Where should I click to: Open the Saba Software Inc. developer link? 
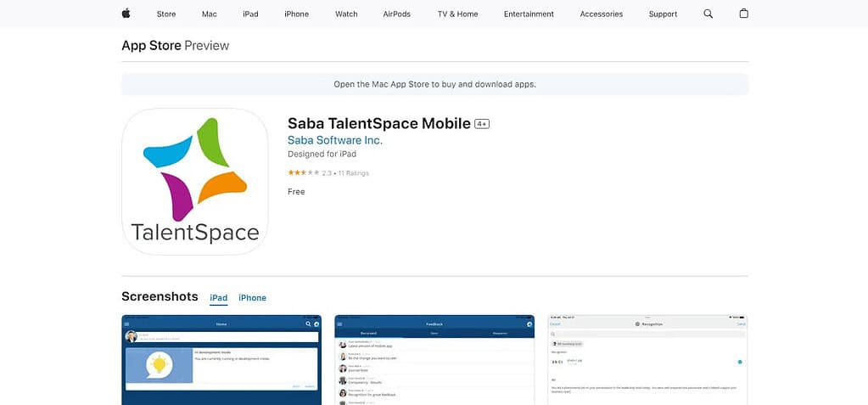pos(335,140)
